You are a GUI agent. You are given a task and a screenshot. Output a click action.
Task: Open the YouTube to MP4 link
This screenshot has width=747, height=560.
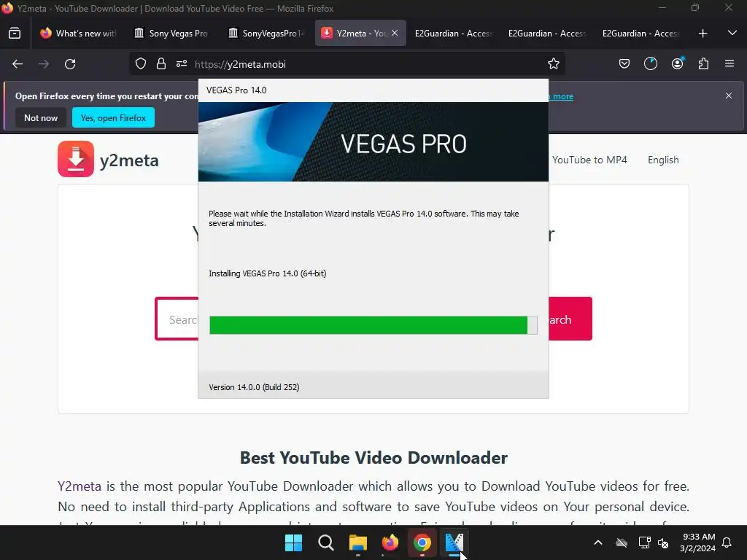click(589, 160)
